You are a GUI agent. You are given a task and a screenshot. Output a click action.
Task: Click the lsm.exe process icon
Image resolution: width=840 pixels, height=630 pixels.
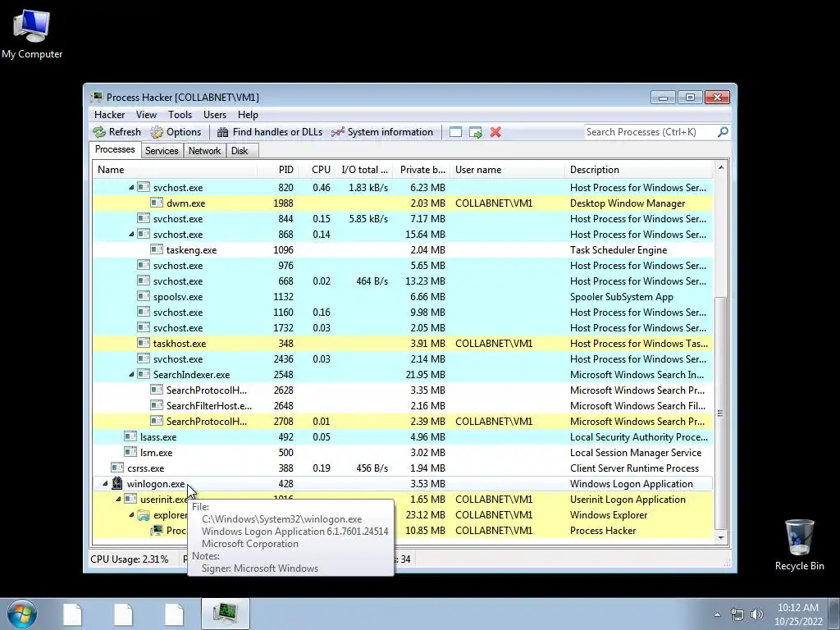130,452
